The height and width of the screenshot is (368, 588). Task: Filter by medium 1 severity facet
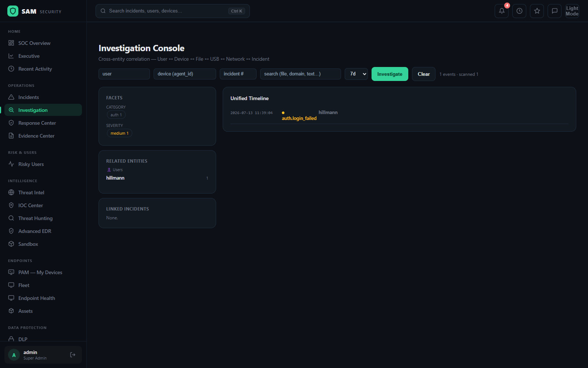119,133
